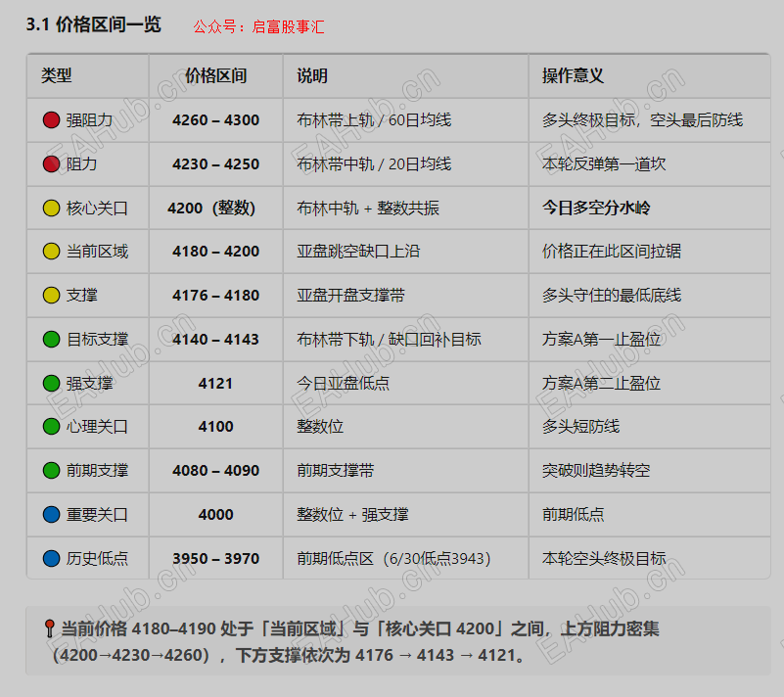
Task: Select price range 4230 – 4250
Action: pyautogui.click(x=215, y=164)
